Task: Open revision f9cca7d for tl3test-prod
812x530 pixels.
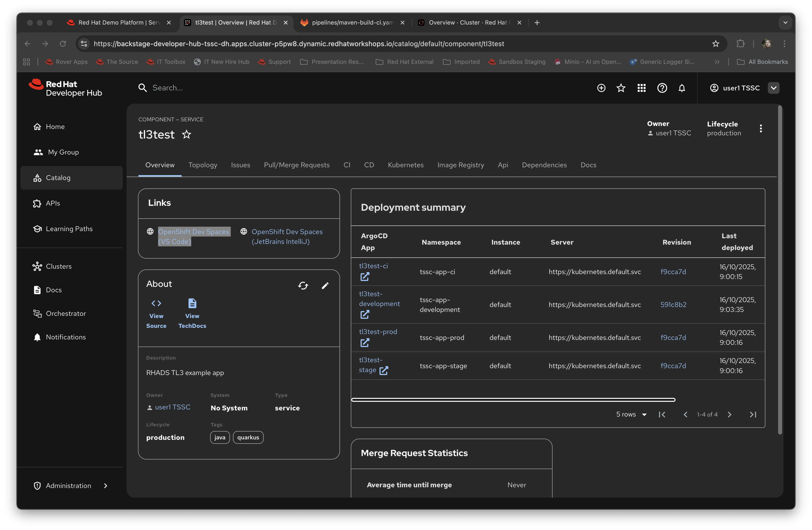Action: 673,337
